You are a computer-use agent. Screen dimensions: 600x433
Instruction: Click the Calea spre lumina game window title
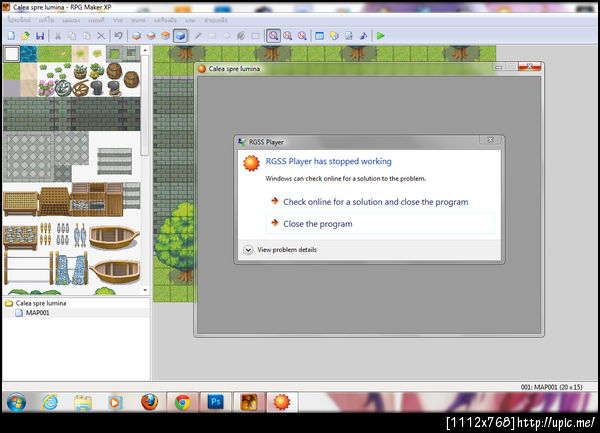(234, 69)
